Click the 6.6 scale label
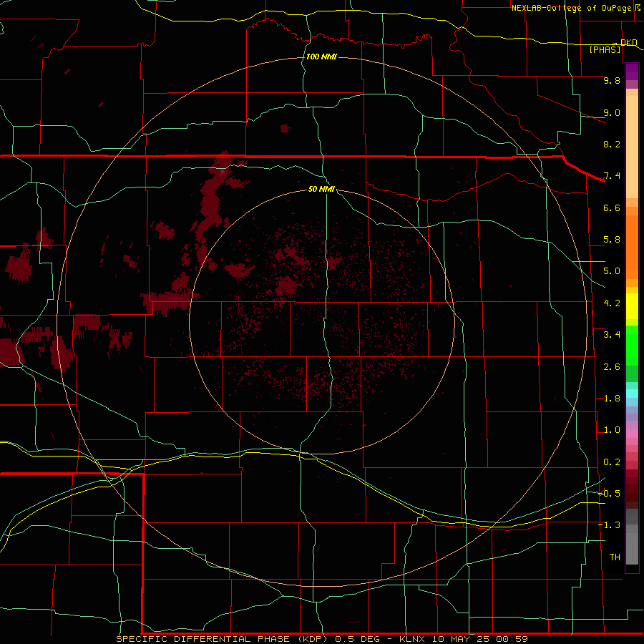Image resolution: width=644 pixels, height=644 pixels. (612, 208)
